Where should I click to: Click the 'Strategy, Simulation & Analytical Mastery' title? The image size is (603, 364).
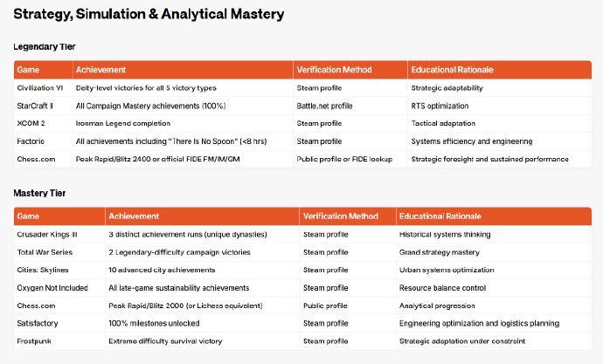coord(149,14)
